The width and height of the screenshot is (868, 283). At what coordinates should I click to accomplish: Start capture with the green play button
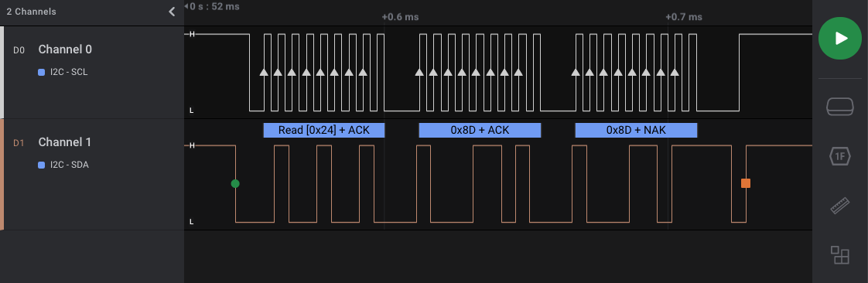(x=840, y=38)
